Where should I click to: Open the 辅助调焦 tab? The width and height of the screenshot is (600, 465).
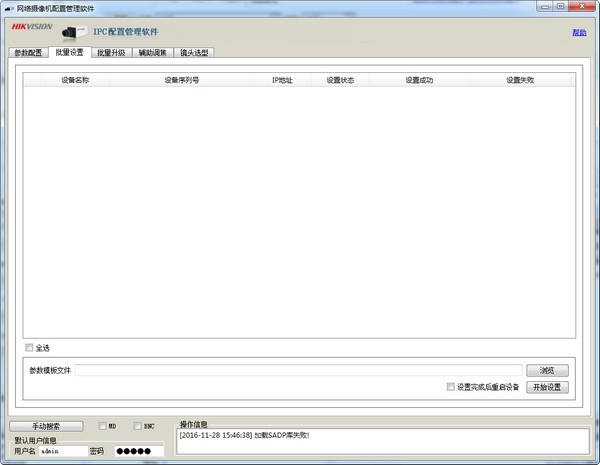pos(153,53)
